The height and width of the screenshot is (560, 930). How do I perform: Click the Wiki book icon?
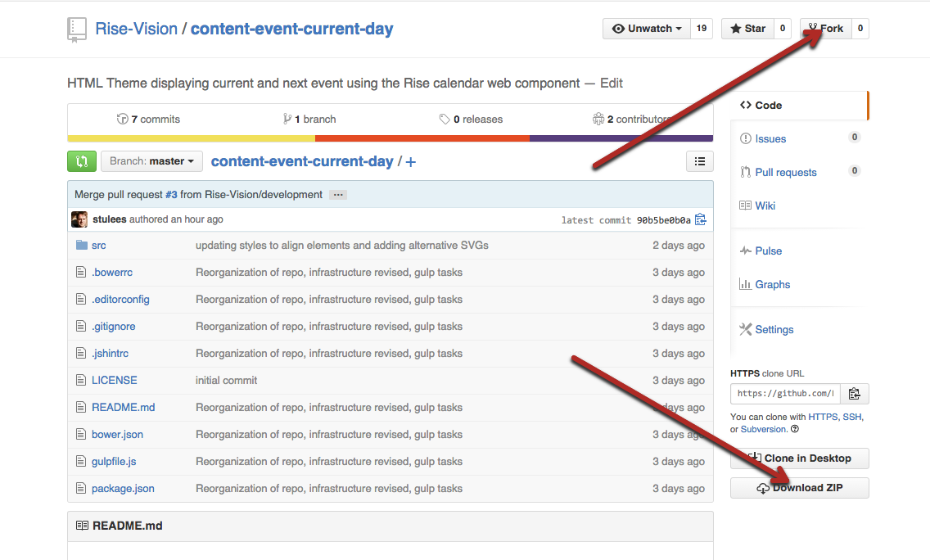[746, 205]
